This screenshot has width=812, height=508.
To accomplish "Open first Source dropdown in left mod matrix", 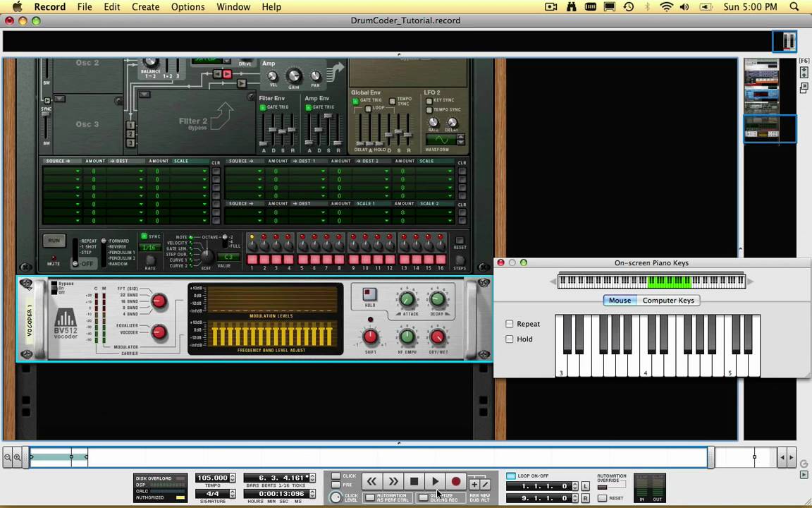I will point(62,171).
